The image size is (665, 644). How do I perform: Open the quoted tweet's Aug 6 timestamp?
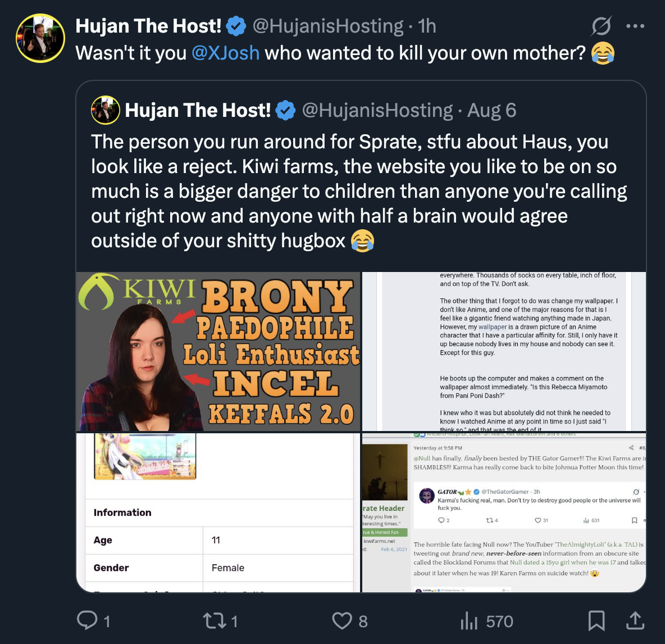point(491,110)
